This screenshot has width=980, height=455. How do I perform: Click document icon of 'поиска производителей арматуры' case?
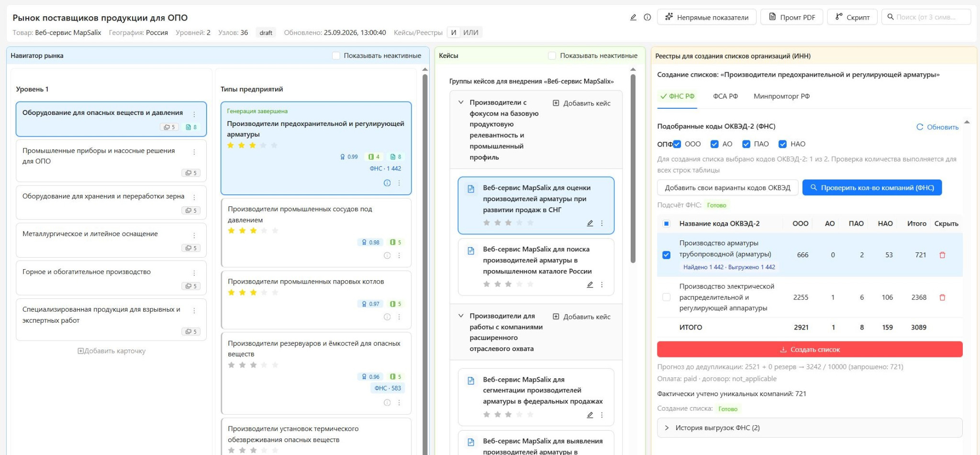(471, 250)
